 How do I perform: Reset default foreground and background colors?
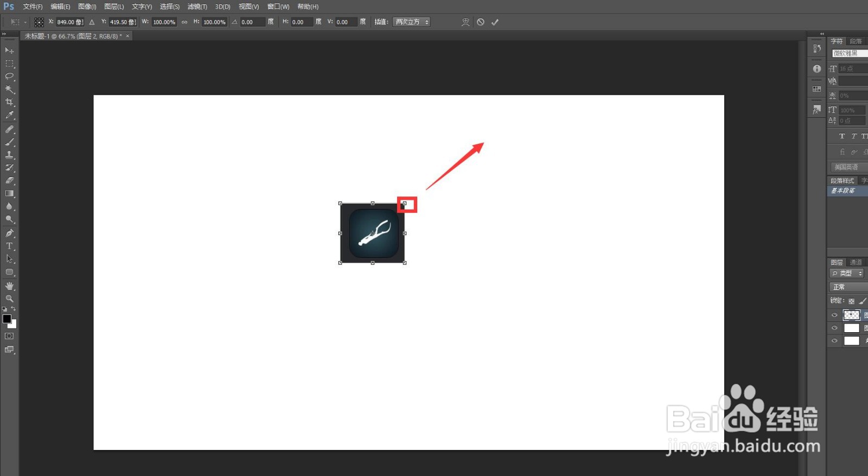click(4, 309)
